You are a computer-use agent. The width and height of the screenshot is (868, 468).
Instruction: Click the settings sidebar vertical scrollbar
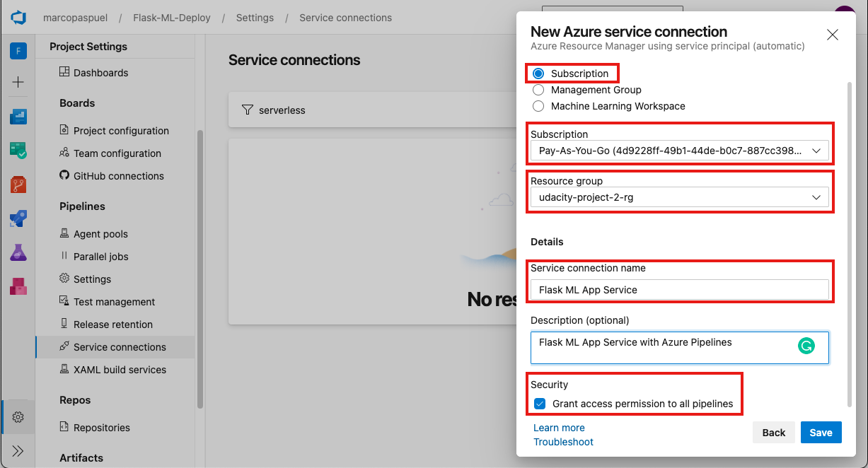pyautogui.click(x=200, y=269)
